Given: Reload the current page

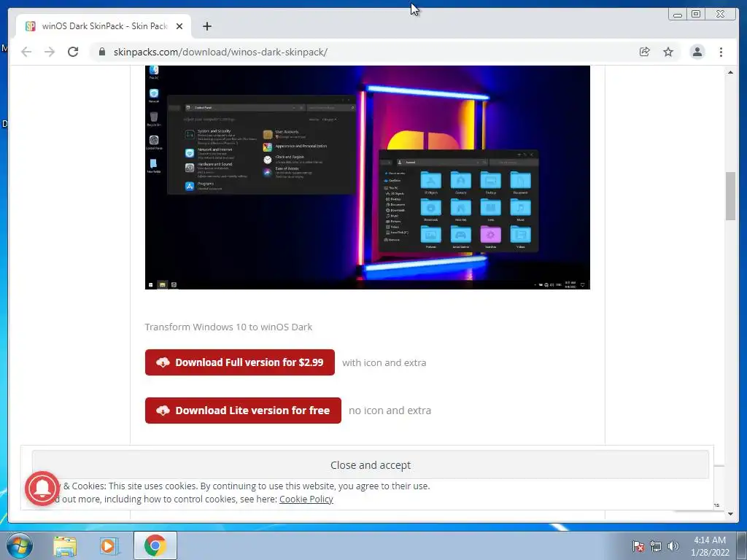Looking at the screenshot, I should coord(73,52).
